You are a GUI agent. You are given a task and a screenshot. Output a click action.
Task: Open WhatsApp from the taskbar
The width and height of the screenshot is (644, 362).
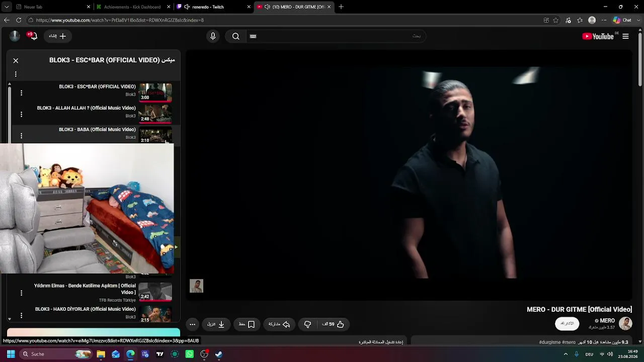click(189, 354)
